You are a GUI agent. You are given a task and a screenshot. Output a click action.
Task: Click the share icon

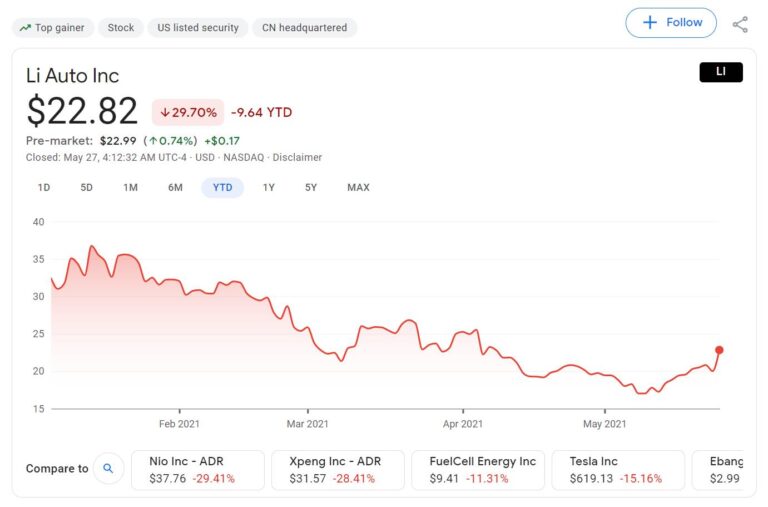click(740, 24)
